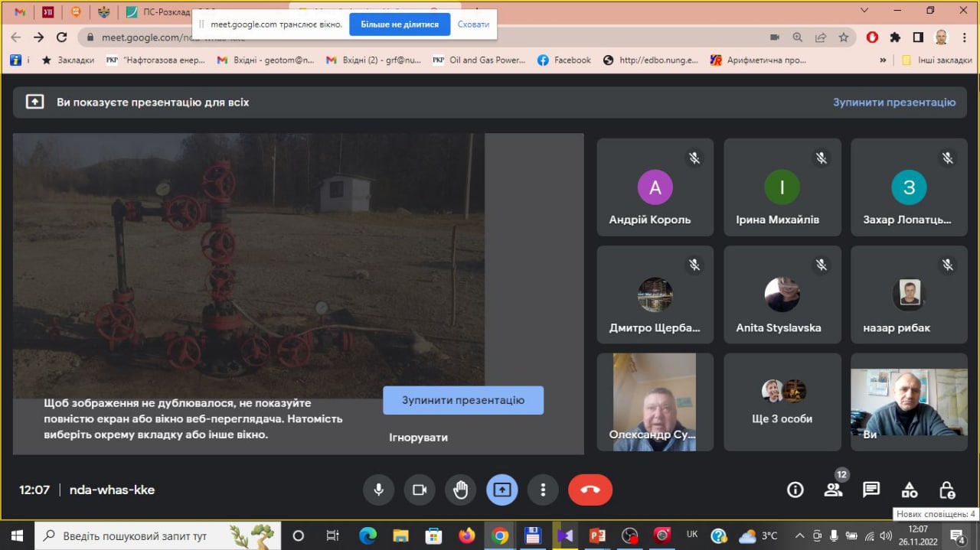Show the participants list (12 people)
980x550 pixels.
point(833,490)
